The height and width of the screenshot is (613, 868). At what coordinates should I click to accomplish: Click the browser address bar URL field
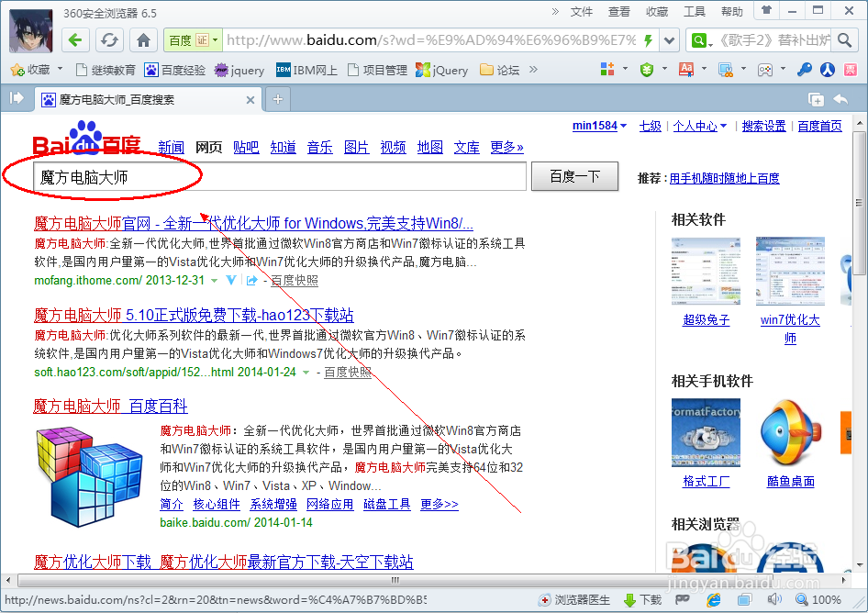(x=432, y=39)
